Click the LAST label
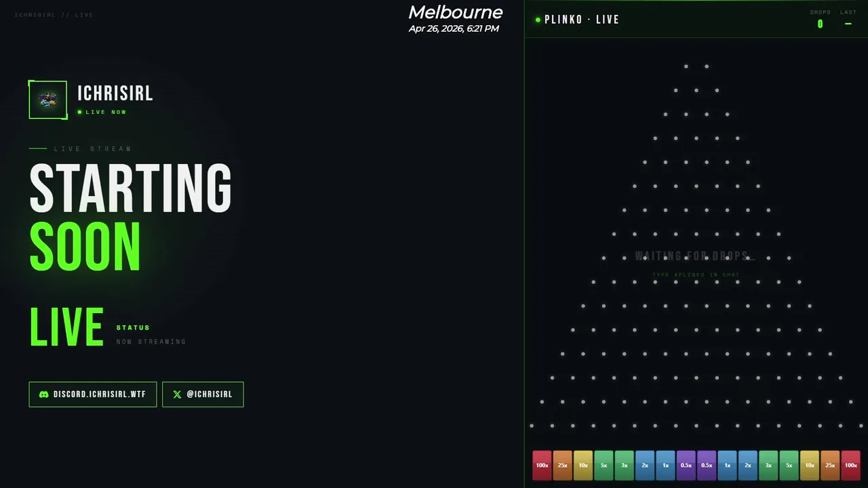This screenshot has height=488, width=868. click(x=848, y=12)
